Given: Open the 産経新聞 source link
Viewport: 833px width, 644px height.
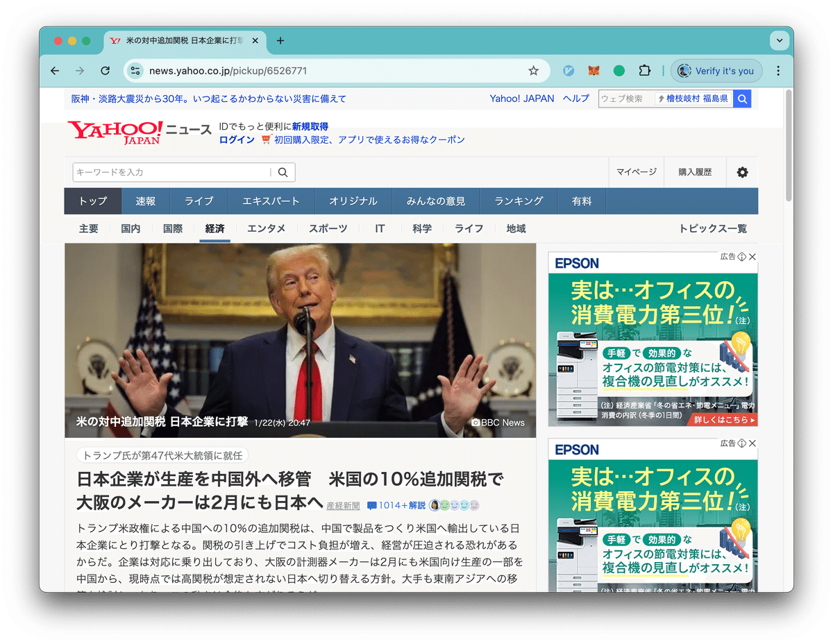Looking at the screenshot, I should click(x=343, y=506).
